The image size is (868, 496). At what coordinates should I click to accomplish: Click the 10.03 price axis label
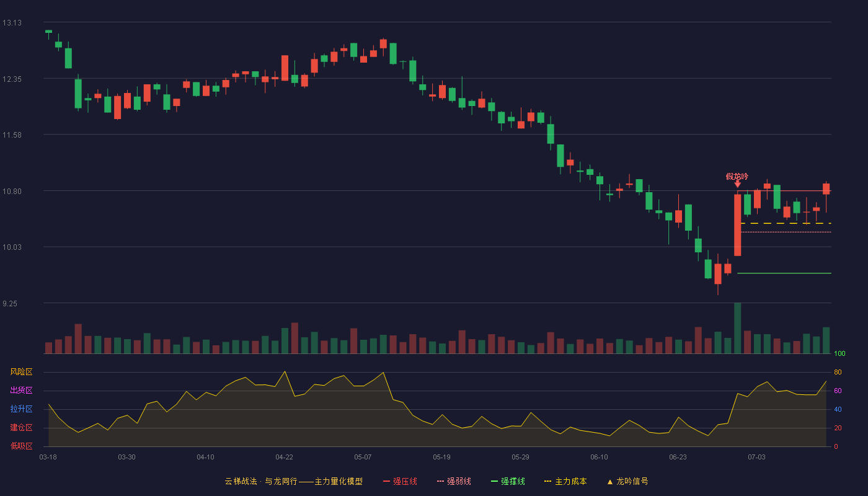point(12,247)
